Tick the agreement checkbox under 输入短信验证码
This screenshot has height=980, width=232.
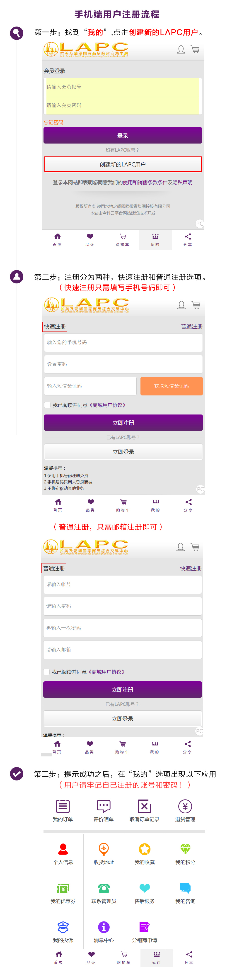[48, 405]
